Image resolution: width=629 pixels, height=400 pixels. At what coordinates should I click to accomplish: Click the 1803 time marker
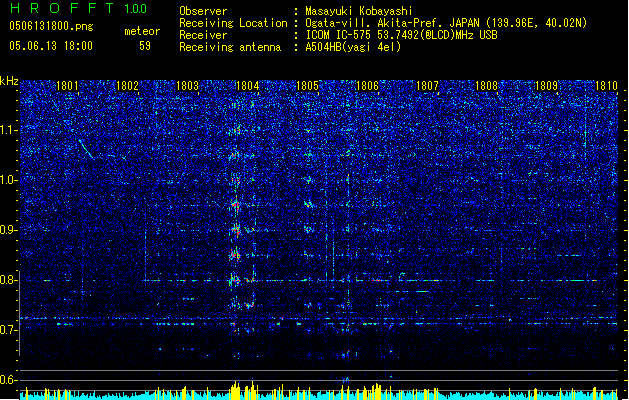(187, 86)
